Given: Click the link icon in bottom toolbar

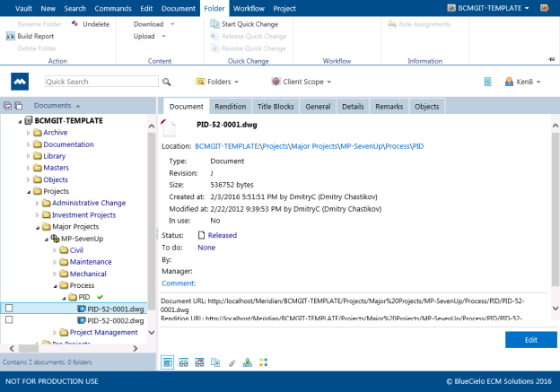Looking at the screenshot, I should coord(232,362).
